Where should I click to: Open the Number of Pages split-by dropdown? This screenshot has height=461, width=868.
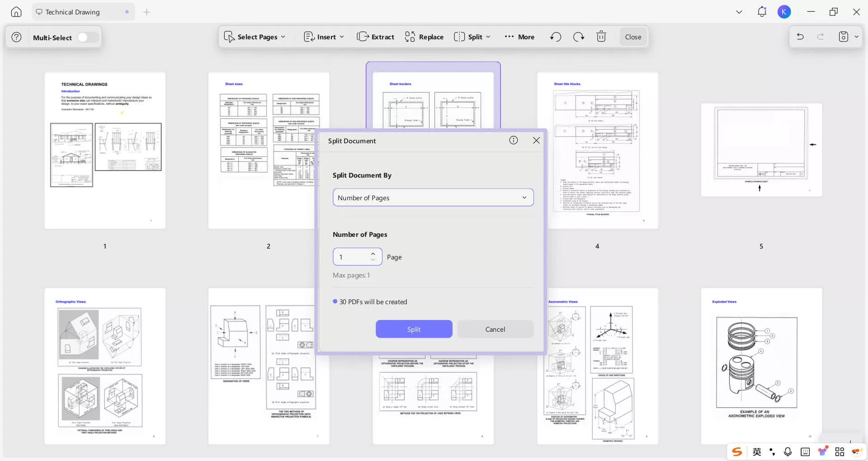(x=433, y=198)
